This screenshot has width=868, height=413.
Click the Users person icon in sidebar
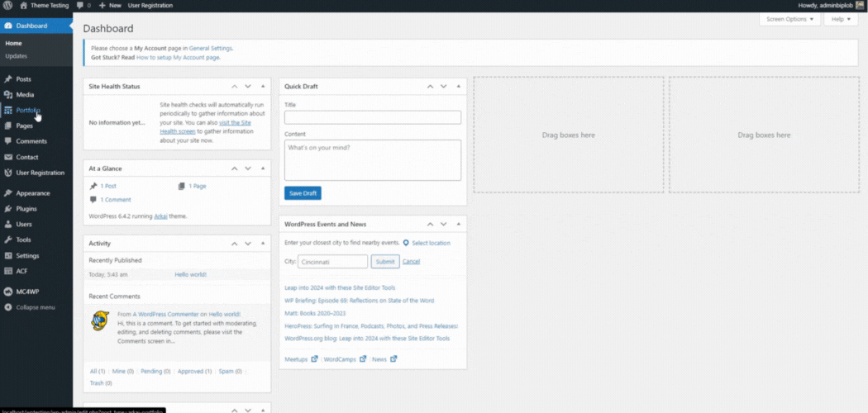click(8, 225)
